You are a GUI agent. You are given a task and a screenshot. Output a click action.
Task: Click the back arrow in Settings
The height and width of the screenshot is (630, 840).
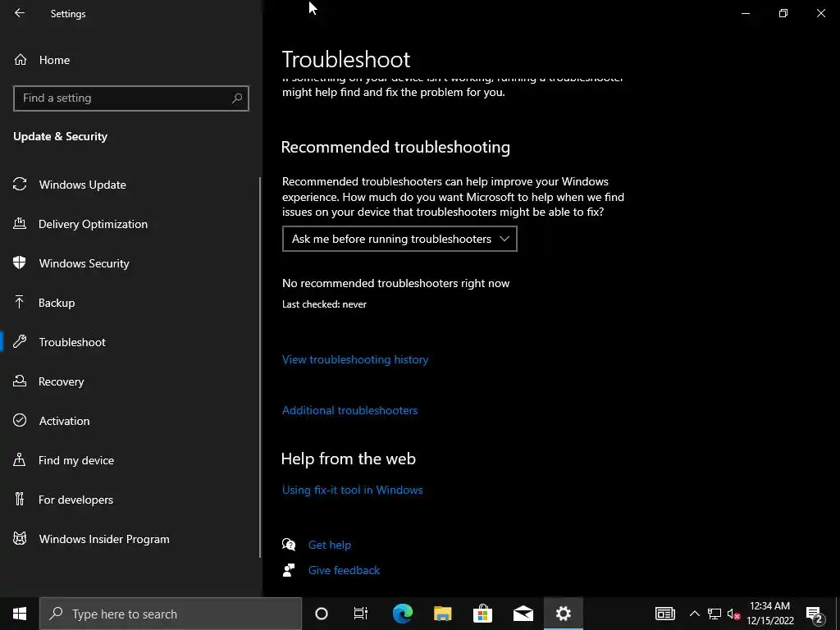point(20,13)
